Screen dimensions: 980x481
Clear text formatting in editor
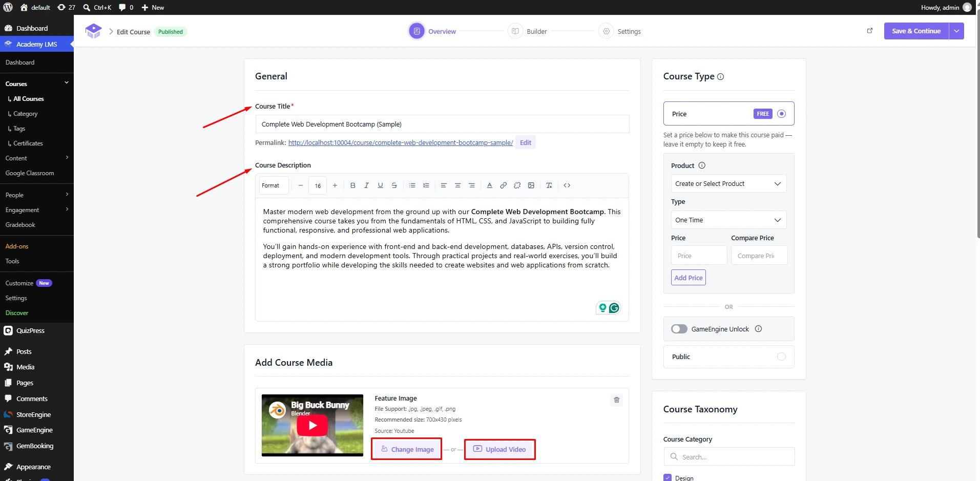coord(549,185)
